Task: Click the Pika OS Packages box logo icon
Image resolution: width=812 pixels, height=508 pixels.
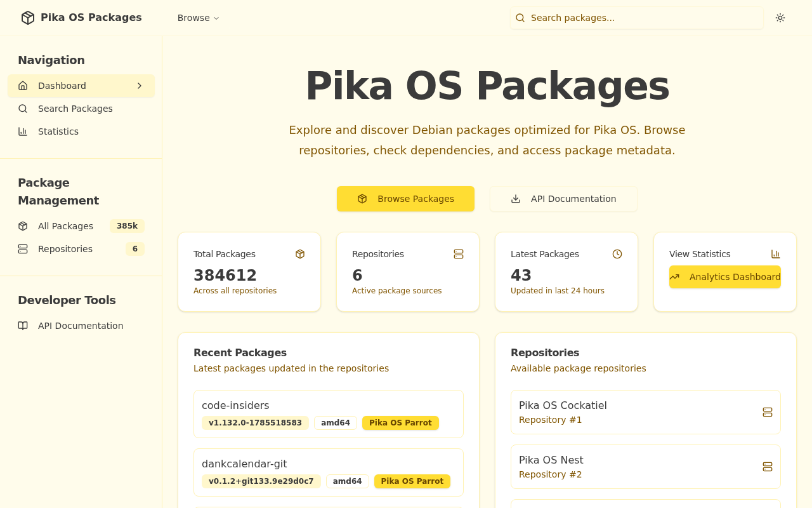Action: (x=28, y=18)
